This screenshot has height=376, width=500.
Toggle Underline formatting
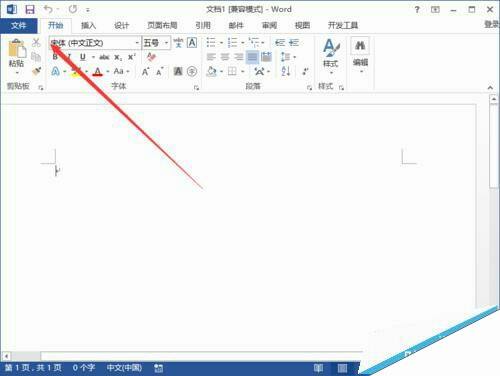tap(83, 57)
